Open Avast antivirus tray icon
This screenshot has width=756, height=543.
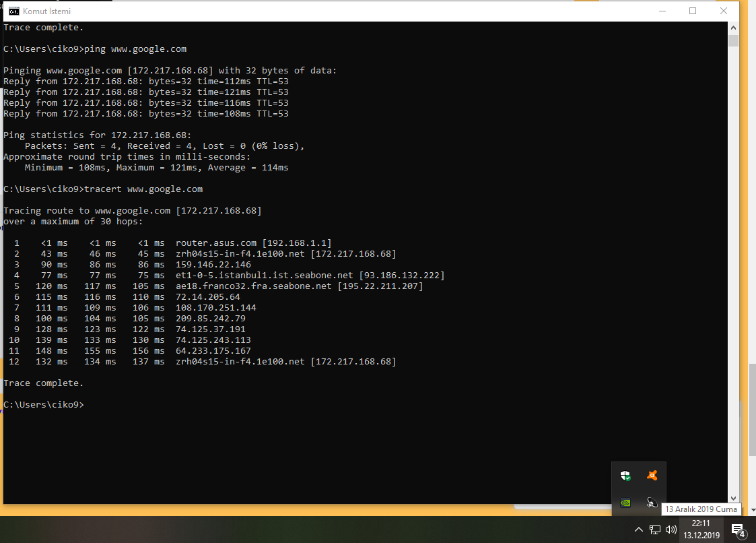coord(652,476)
